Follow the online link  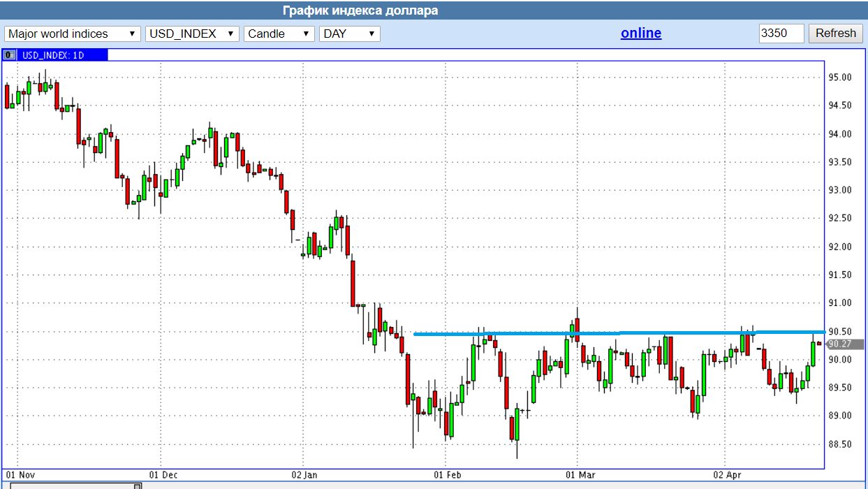click(x=640, y=33)
